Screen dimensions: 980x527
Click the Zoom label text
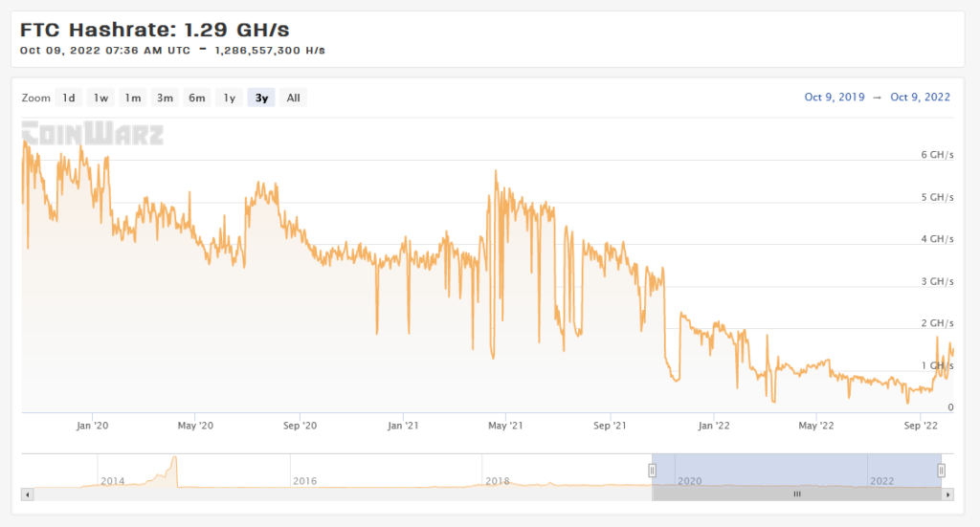(35, 98)
